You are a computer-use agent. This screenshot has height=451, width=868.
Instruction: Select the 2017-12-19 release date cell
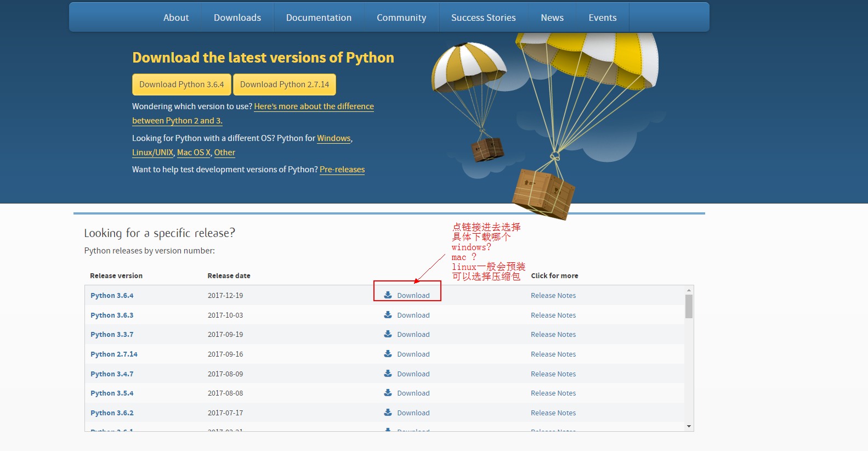(x=225, y=295)
